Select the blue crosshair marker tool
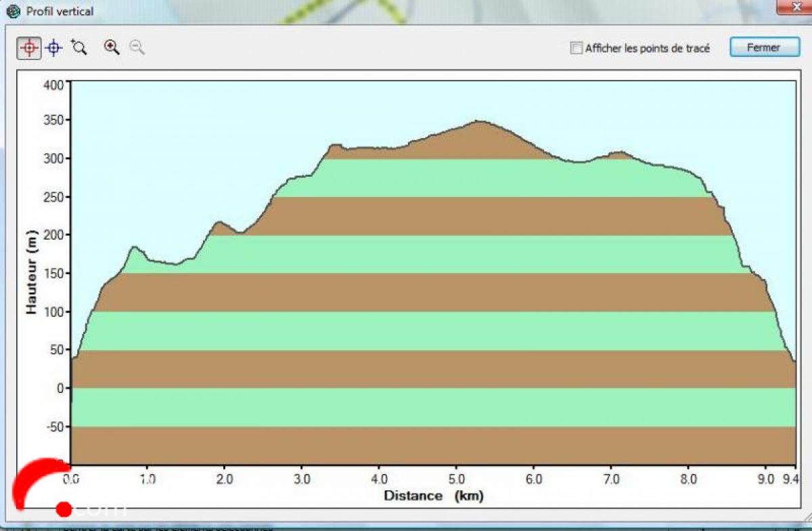 [x=54, y=47]
